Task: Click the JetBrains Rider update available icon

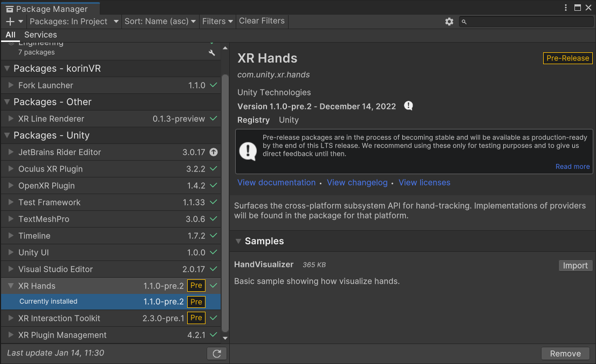Action: coord(214,153)
